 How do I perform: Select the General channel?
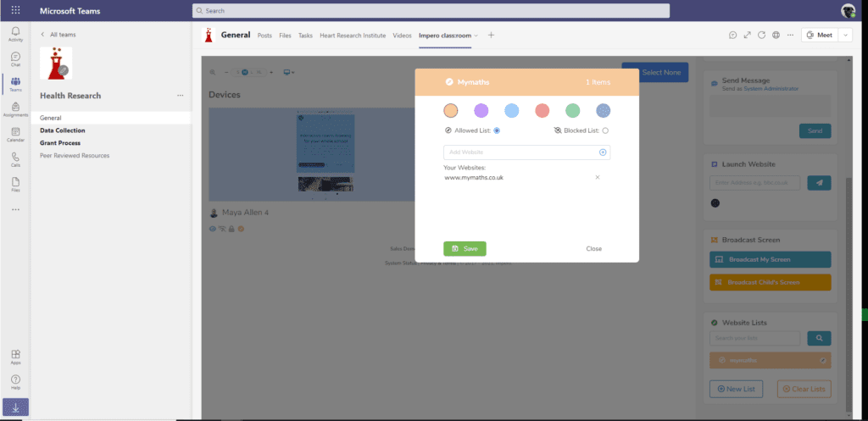111,118
